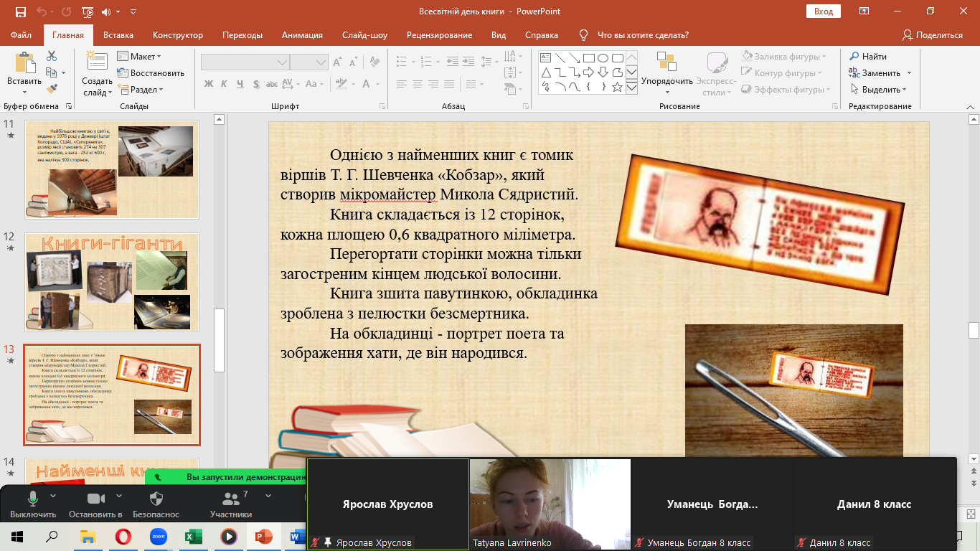Switch to the Конструктор tab

click(178, 35)
